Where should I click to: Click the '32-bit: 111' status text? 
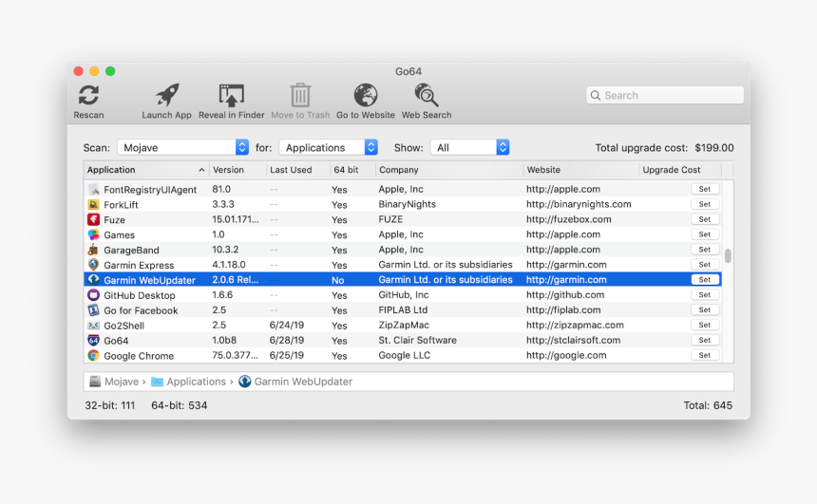point(110,405)
